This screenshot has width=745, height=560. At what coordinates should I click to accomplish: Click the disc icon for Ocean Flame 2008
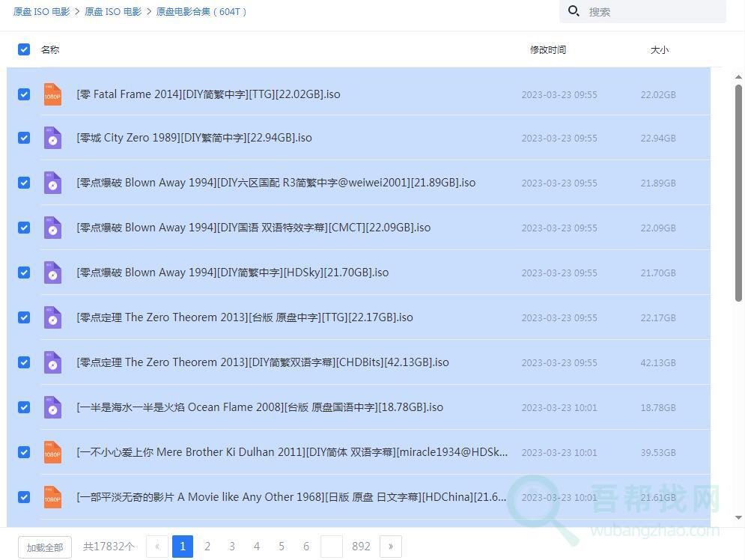[52, 408]
